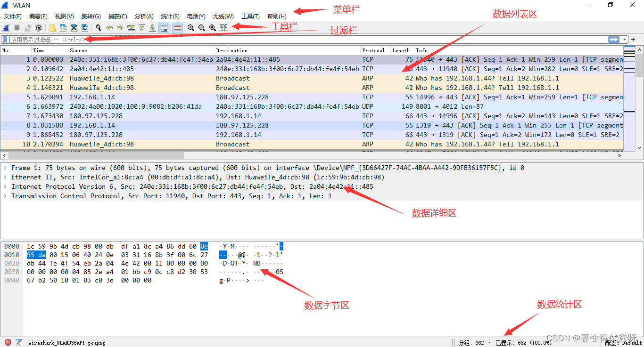The image size is (644, 347).
Task: Zoom out the packet text
Action: coord(202,28)
